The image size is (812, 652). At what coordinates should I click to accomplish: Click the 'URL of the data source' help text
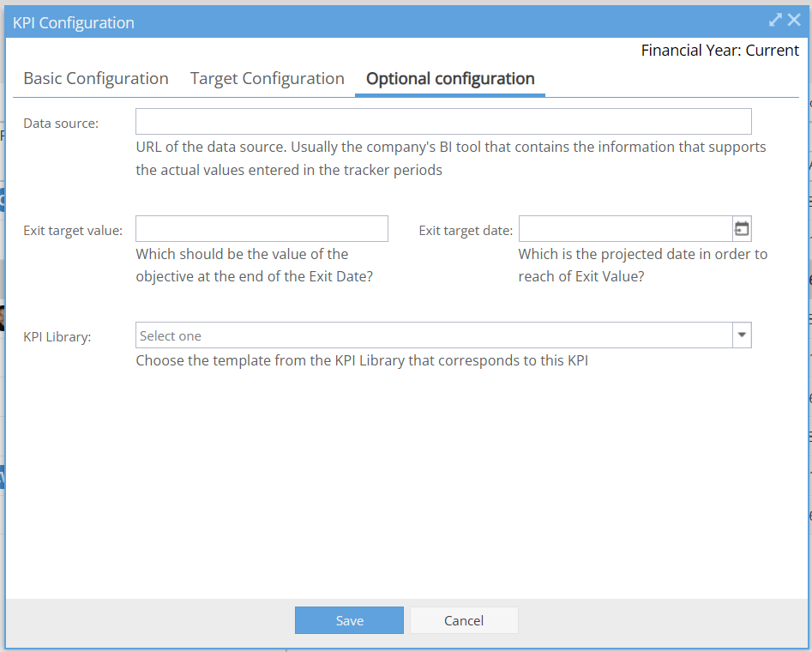pos(450,159)
